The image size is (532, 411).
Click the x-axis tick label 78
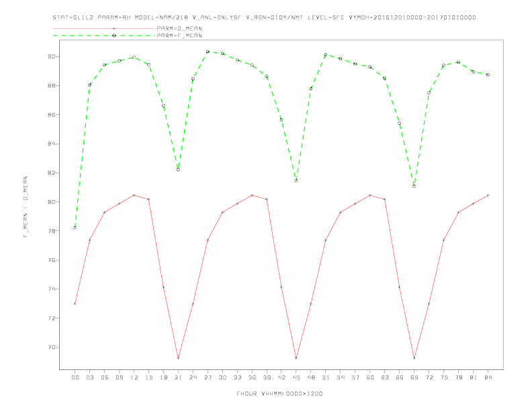point(458,377)
